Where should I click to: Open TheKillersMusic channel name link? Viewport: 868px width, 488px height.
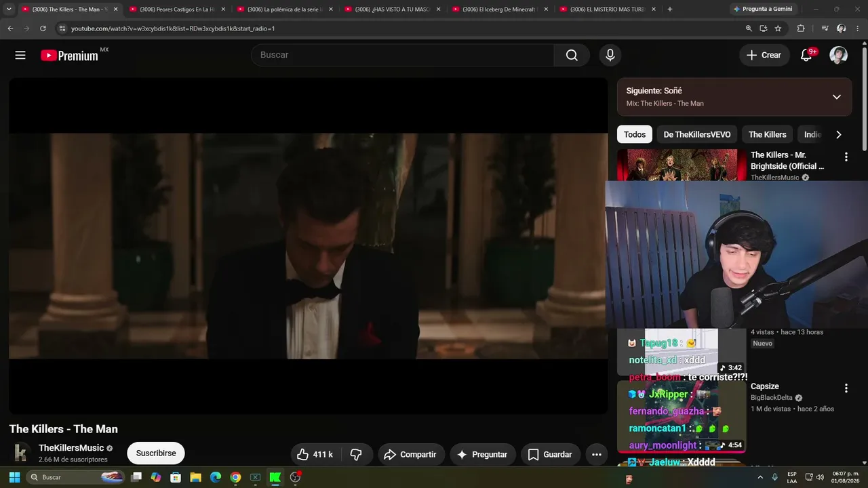pyautogui.click(x=71, y=448)
